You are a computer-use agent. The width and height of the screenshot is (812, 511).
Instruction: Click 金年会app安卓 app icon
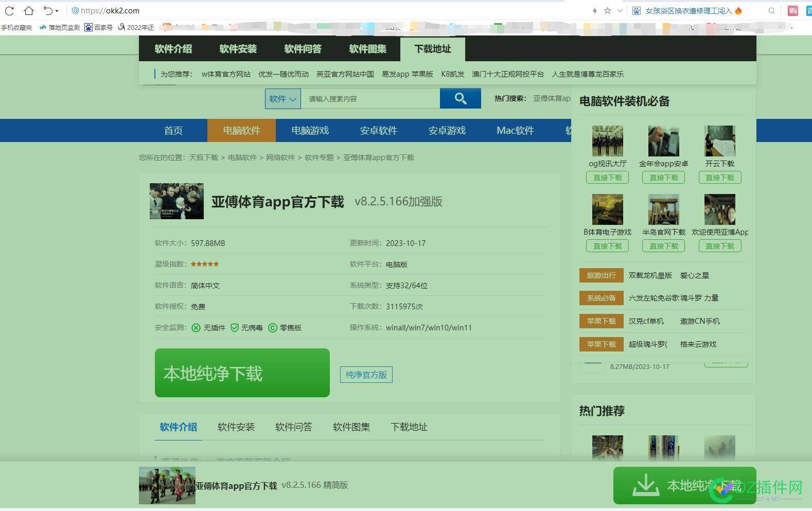[664, 141]
